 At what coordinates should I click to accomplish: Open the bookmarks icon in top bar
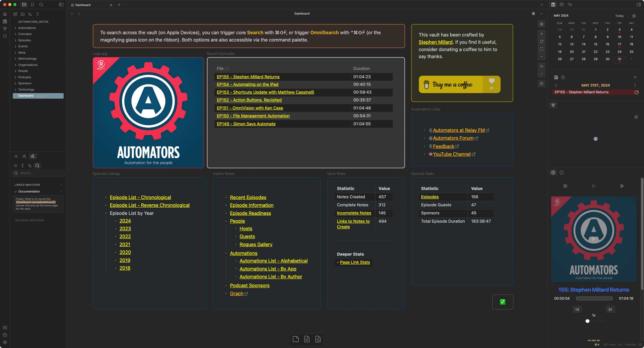point(33,5)
